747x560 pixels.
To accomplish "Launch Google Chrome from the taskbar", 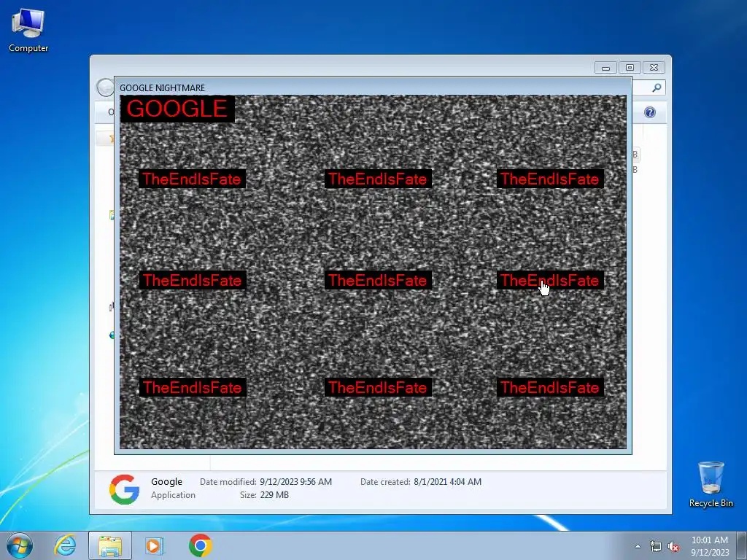I will coord(200,545).
